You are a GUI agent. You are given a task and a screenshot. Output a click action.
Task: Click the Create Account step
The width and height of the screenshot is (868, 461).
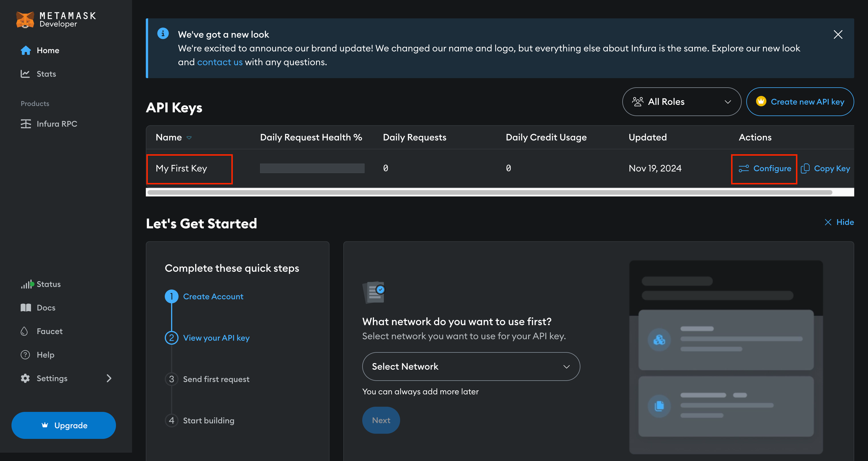click(213, 296)
